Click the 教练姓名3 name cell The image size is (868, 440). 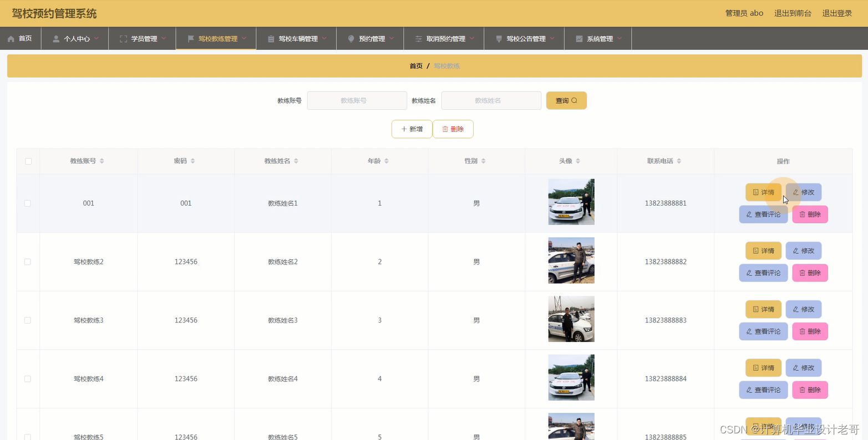[283, 320]
